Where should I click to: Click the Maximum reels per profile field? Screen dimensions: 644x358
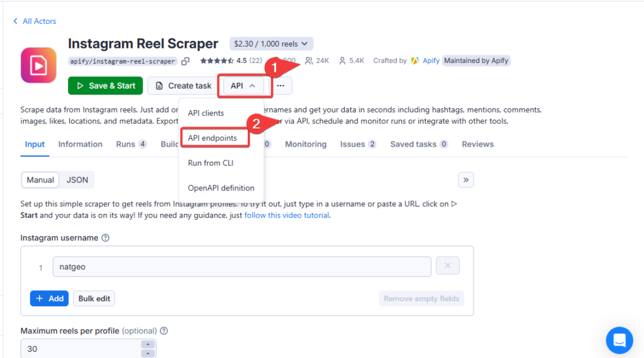pos(82,349)
